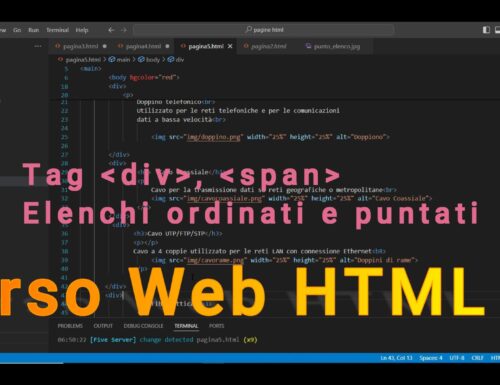Switch to the pagina3.html tab
The width and height of the screenshot is (500, 385).
[80, 46]
